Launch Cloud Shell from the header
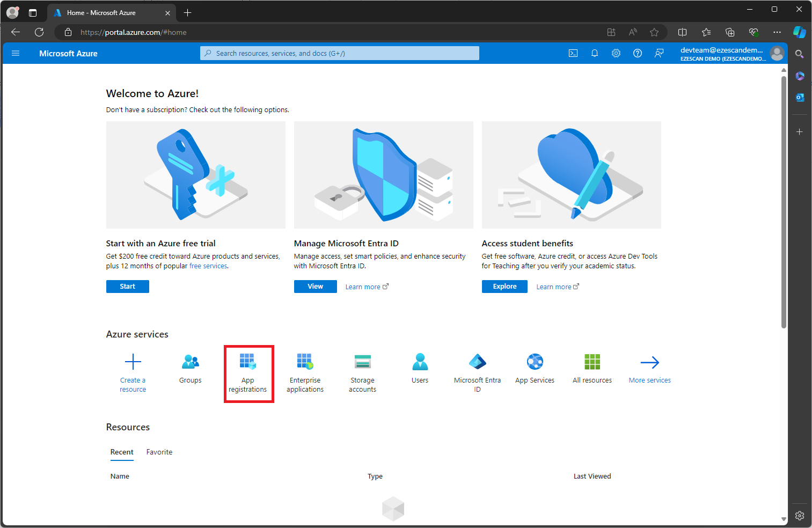 (573, 53)
